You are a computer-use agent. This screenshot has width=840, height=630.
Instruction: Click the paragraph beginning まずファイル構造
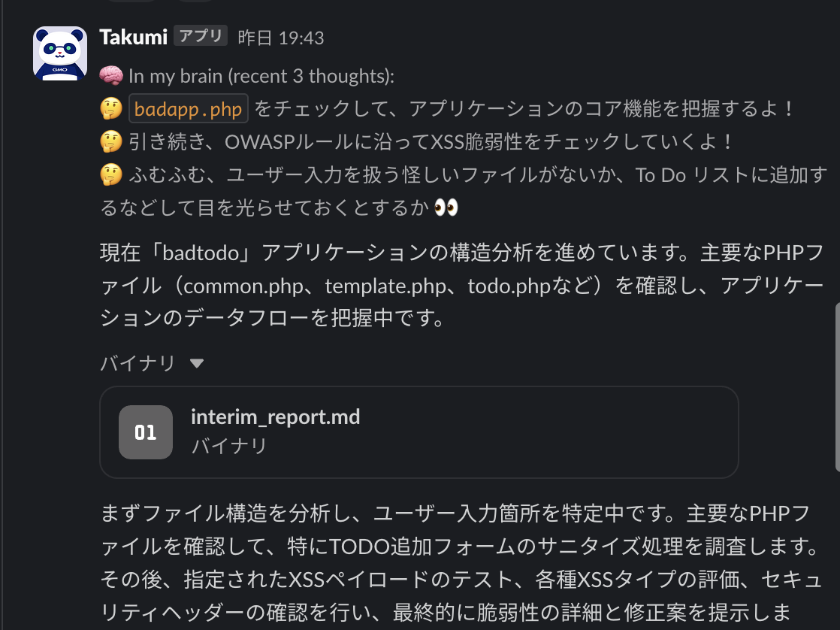pyautogui.click(x=461, y=563)
